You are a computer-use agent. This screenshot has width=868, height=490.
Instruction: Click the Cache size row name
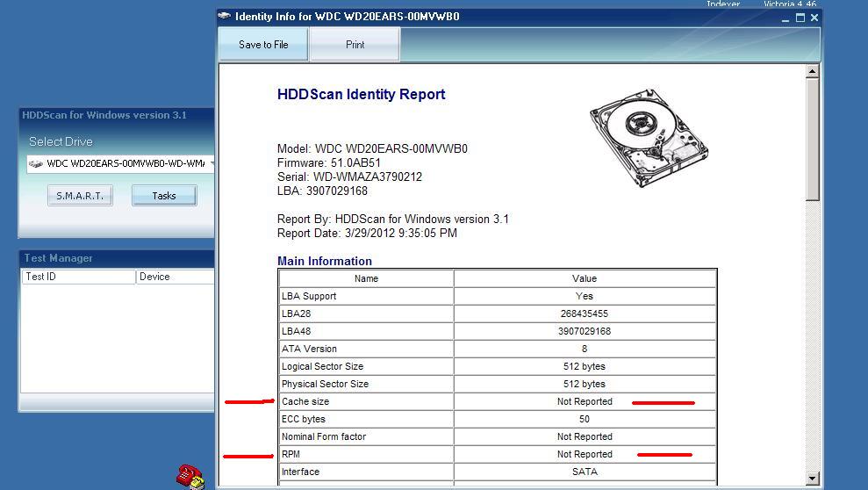pyautogui.click(x=305, y=401)
